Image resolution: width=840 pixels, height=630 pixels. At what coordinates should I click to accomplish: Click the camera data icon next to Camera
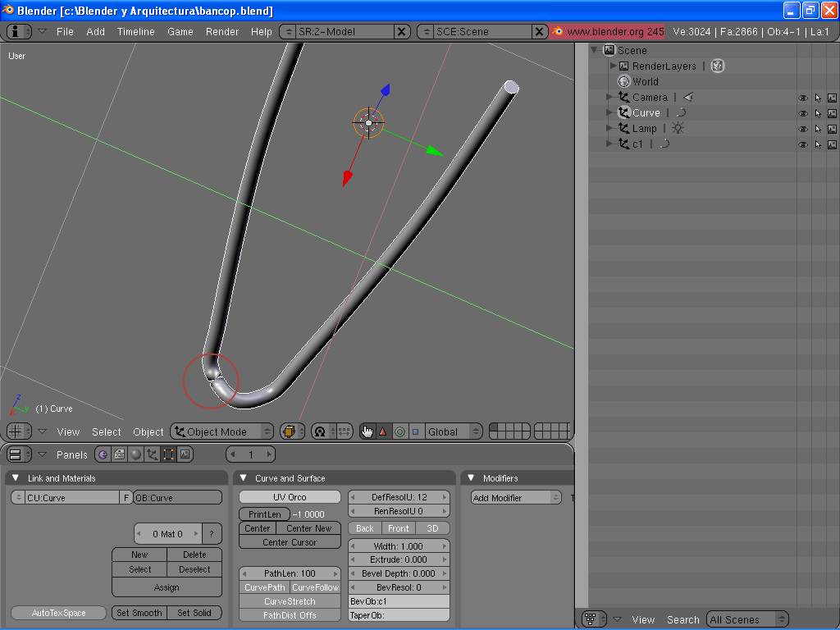click(x=688, y=97)
